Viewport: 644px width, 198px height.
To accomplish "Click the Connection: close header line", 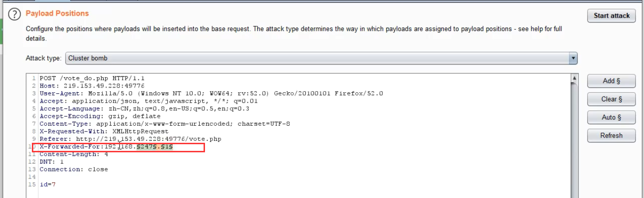I will [x=74, y=169].
